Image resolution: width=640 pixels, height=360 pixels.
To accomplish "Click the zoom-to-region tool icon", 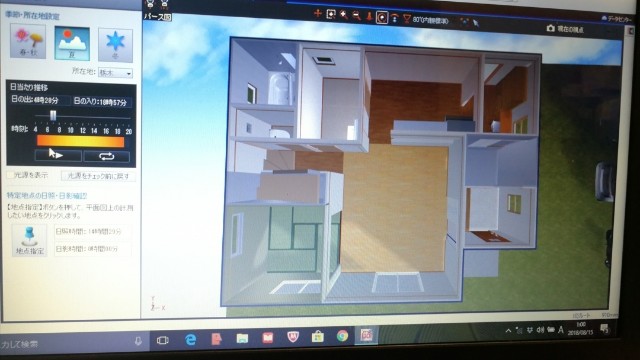I will 331,14.
